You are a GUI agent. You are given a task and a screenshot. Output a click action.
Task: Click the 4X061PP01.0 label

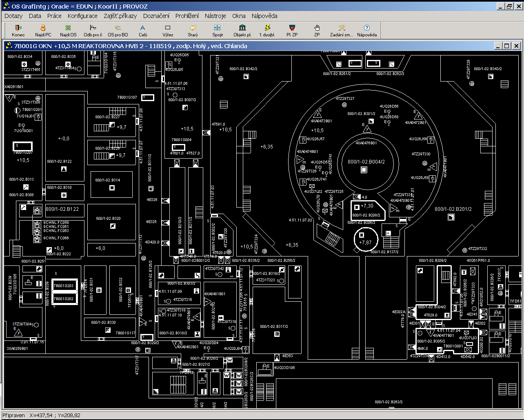click(x=478, y=261)
